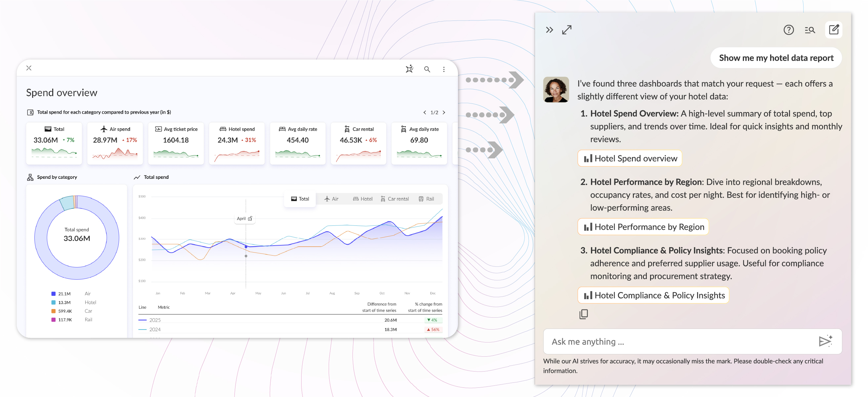This screenshot has height=397, width=868.
Task: Close the Spend overview panel
Action: click(29, 68)
